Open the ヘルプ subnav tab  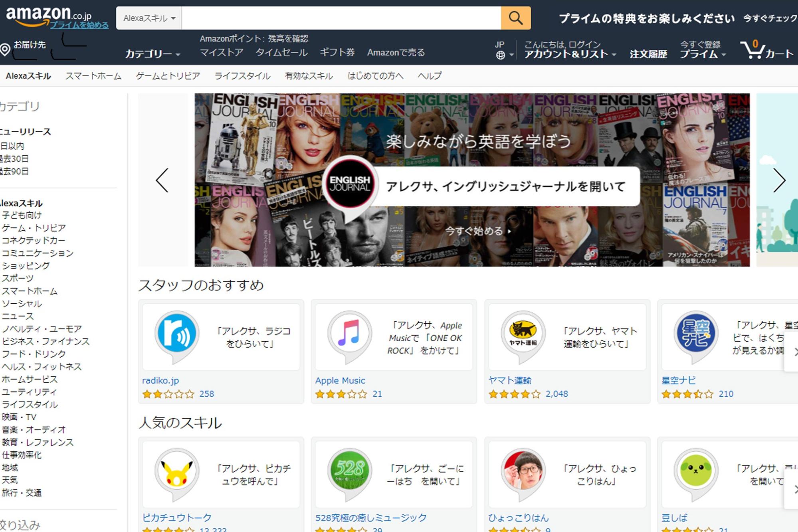pos(430,76)
